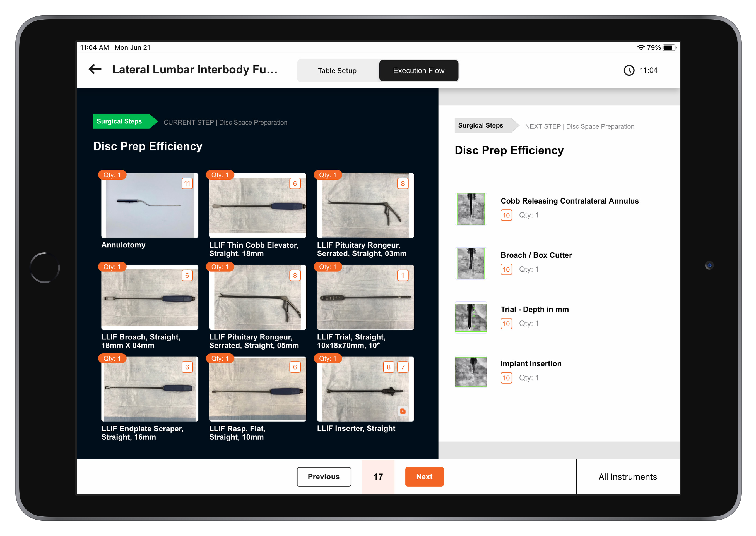Screen dimensions: 756x536
Task: Open Cobb Releasing Contralateral Annulus x-ray thumbnail
Action: pyautogui.click(x=471, y=209)
